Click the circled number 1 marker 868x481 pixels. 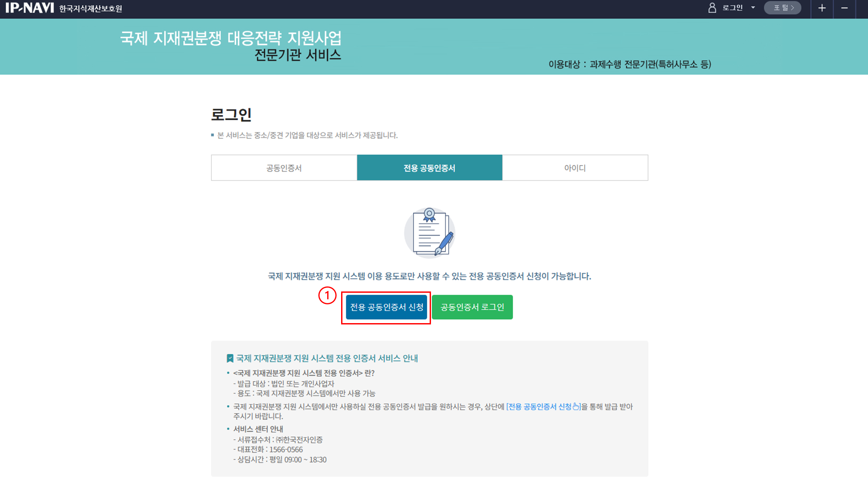click(327, 295)
